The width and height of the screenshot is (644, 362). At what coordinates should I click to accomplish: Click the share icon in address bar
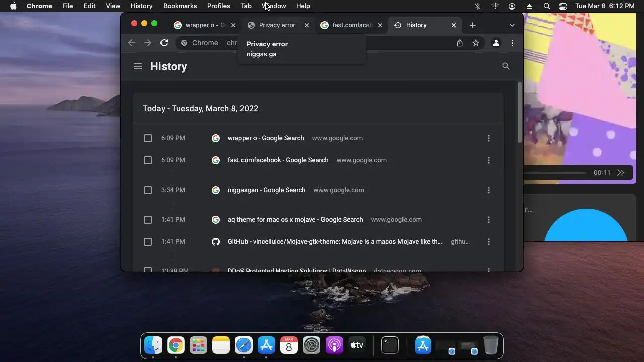pyautogui.click(x=460, y=43)
